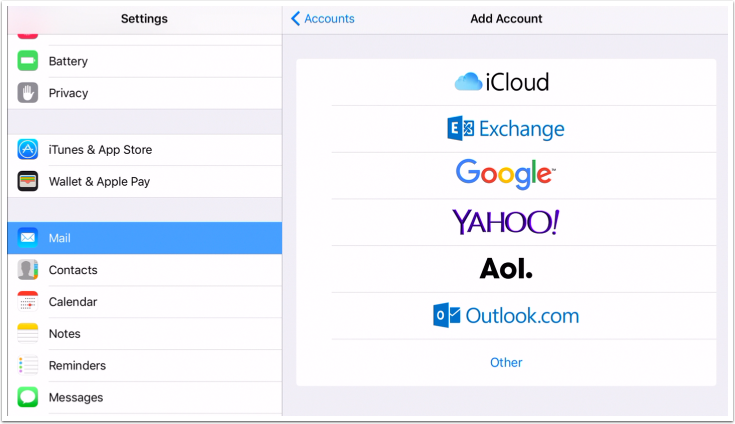735x424 pixels.
Task: Tap the Reminders list icon
Action: (28, 365)
